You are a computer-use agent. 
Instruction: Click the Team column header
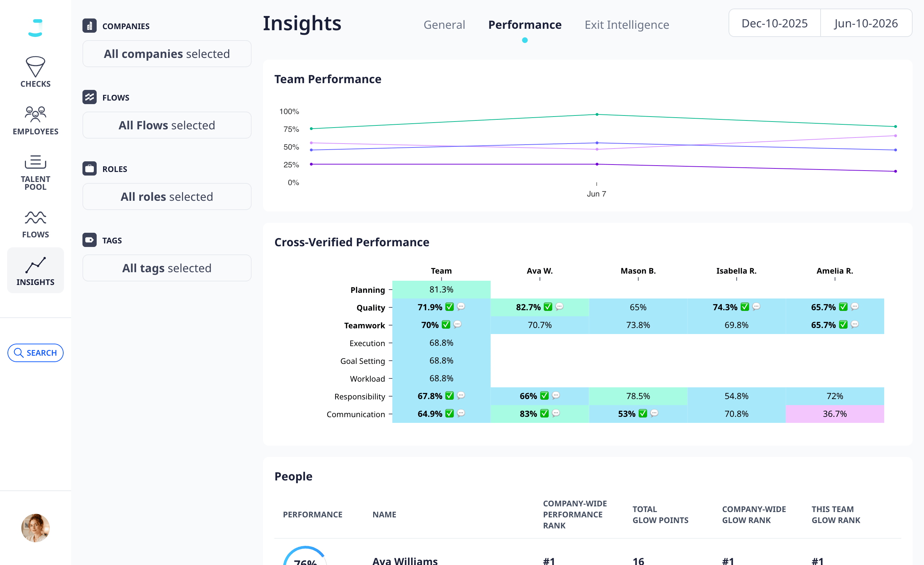[441, 271]
